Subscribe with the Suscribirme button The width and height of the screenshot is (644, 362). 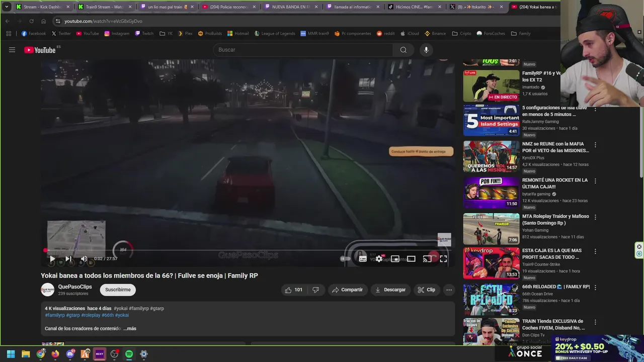click(118, 290)
